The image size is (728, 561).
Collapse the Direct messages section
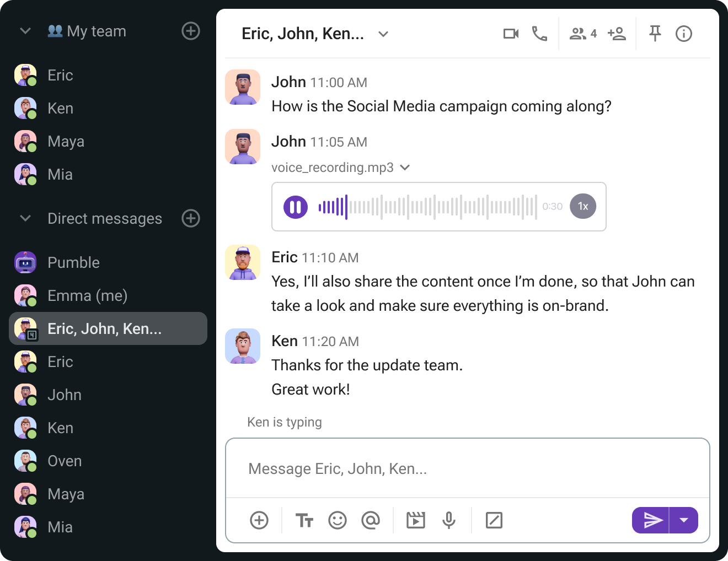[x=25, y=219]
